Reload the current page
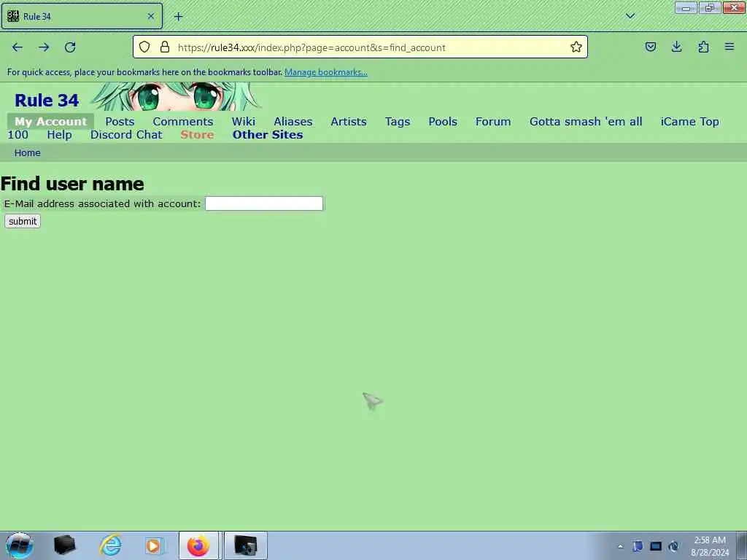This screenshot has height=560, width=747. click(70, 47)
